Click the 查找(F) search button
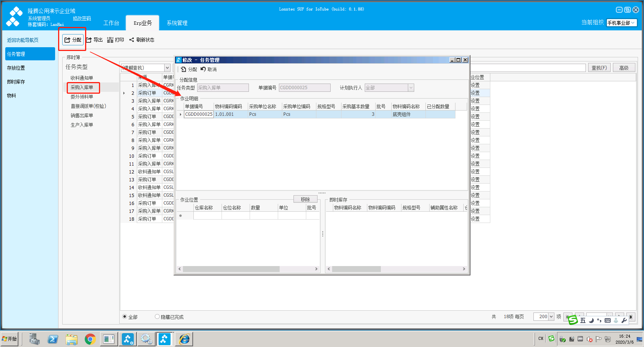644x347 pixels. 599,68
